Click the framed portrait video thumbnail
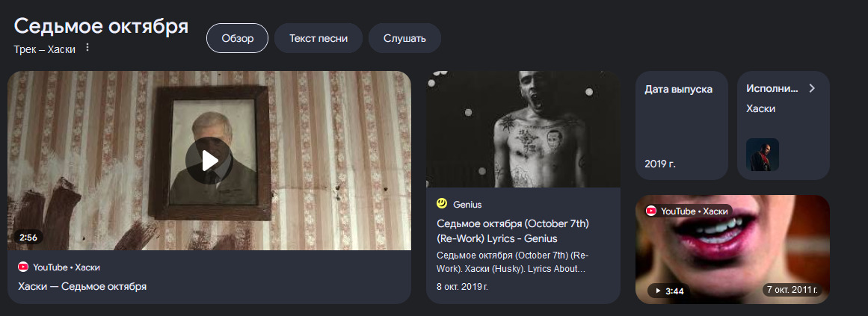Viewport: 868px width, 316px height. pyautogui.click(x=209, y=161)
